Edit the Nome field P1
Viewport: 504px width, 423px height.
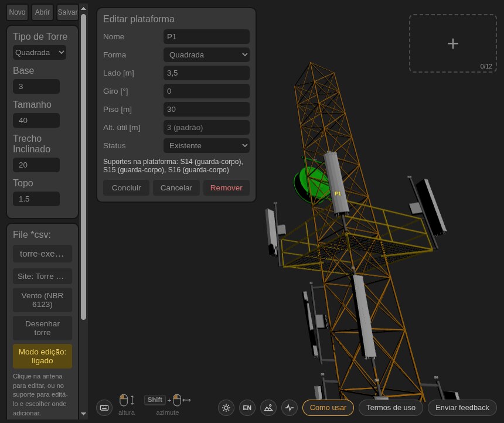pos(206,37)
